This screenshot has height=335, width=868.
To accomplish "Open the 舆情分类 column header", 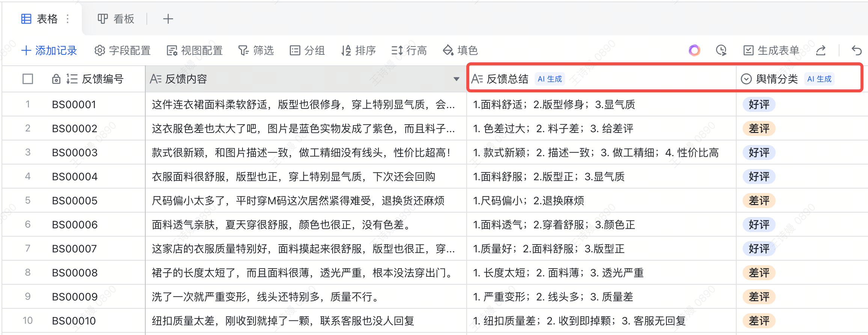I will click(x=776, y=79).
